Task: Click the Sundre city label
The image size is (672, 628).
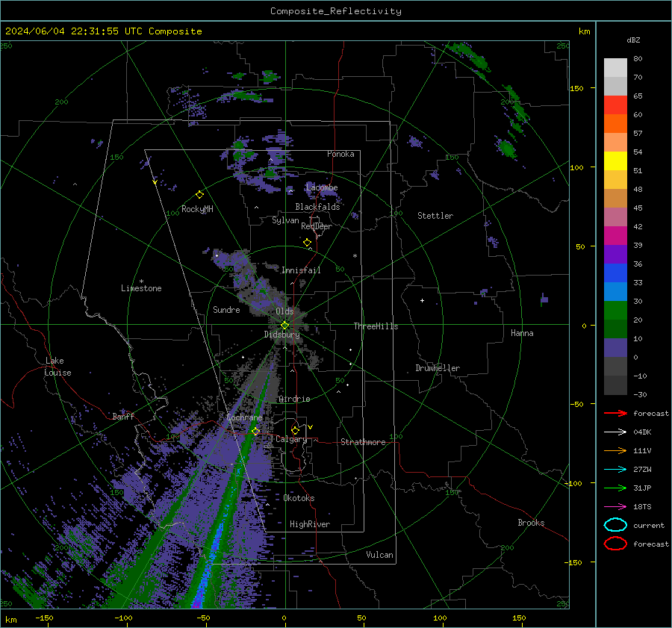Action: click(x=226, y=310)
